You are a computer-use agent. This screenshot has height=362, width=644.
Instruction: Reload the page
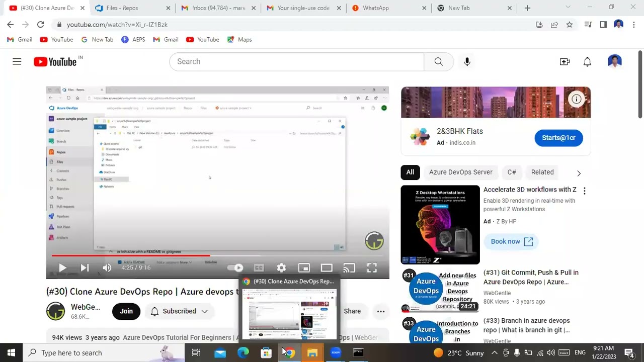pyautogui.click(x=40, y=24)
